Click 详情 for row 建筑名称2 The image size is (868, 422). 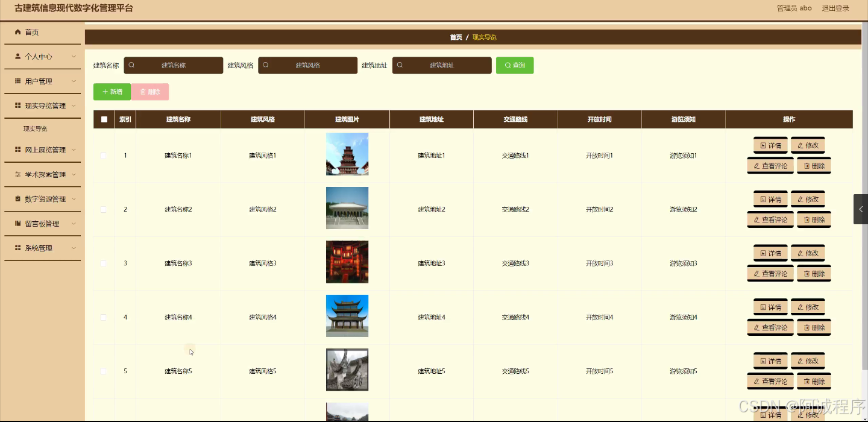[x=770, y=200]
